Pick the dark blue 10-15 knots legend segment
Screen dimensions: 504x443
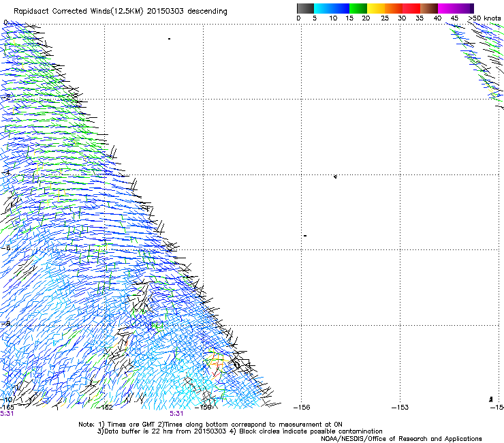(341, 8)
